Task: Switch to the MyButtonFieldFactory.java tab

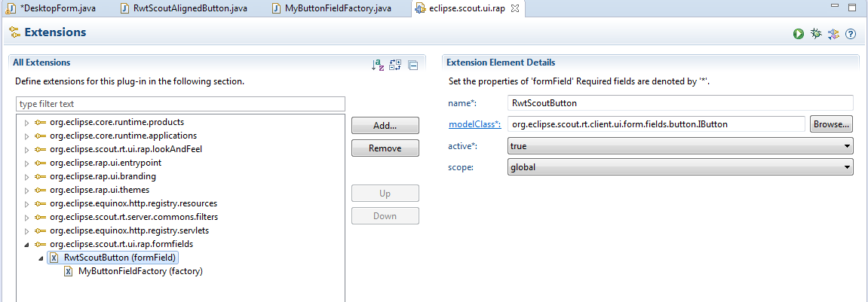Action: (x=333, y=9)
